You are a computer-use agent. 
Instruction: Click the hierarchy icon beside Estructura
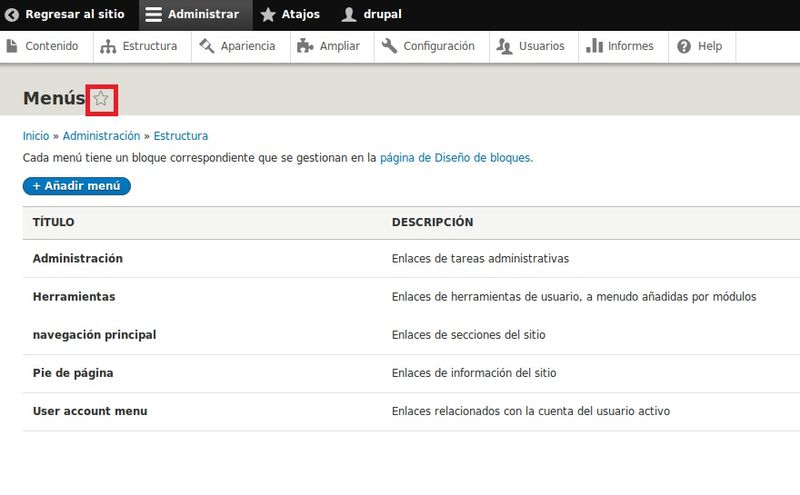pyautogui.click(x=108, y=46)
